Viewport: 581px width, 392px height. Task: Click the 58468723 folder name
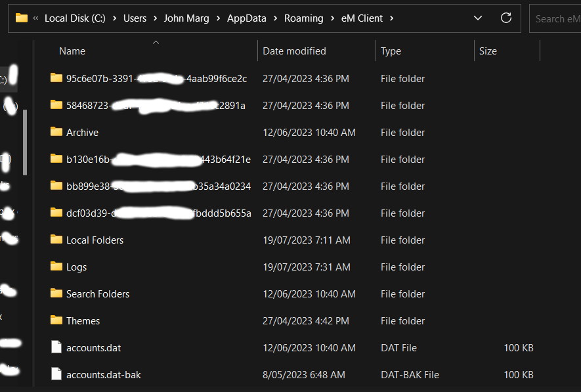click(156, 106)
